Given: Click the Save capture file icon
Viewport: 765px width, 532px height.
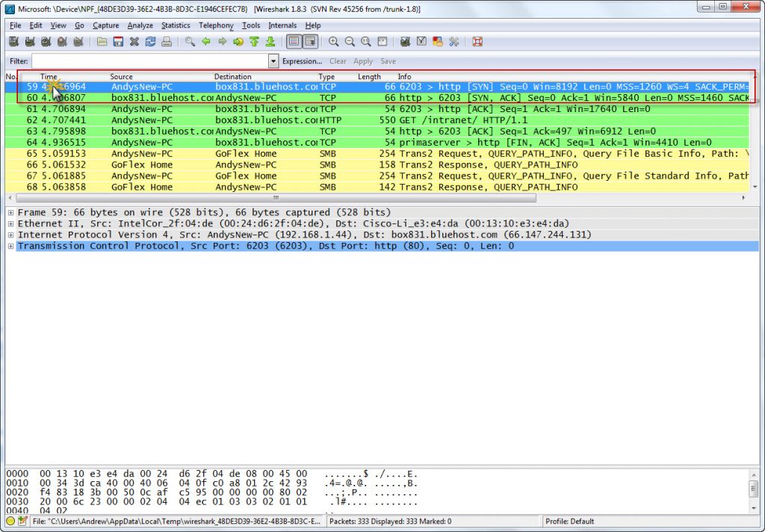Looking at the screenshot, I should [118, 42].
